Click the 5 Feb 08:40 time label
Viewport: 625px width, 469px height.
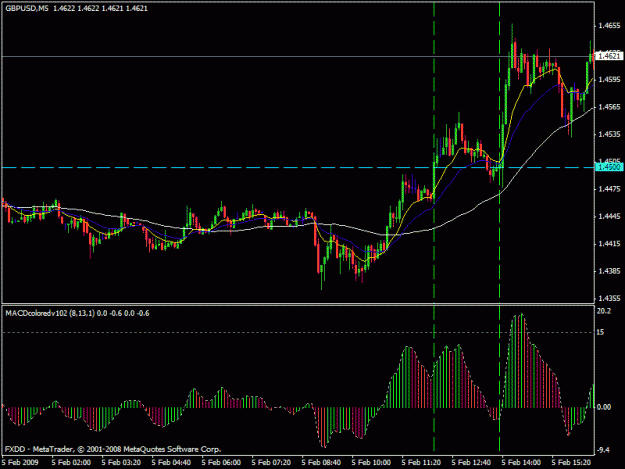[x=321, y=462]
